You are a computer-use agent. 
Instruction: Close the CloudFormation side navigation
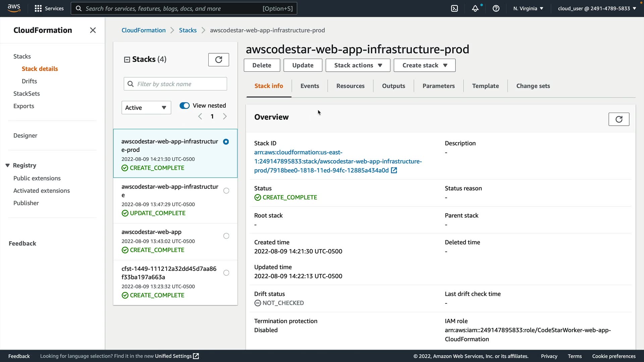click(x=93, y=30)
